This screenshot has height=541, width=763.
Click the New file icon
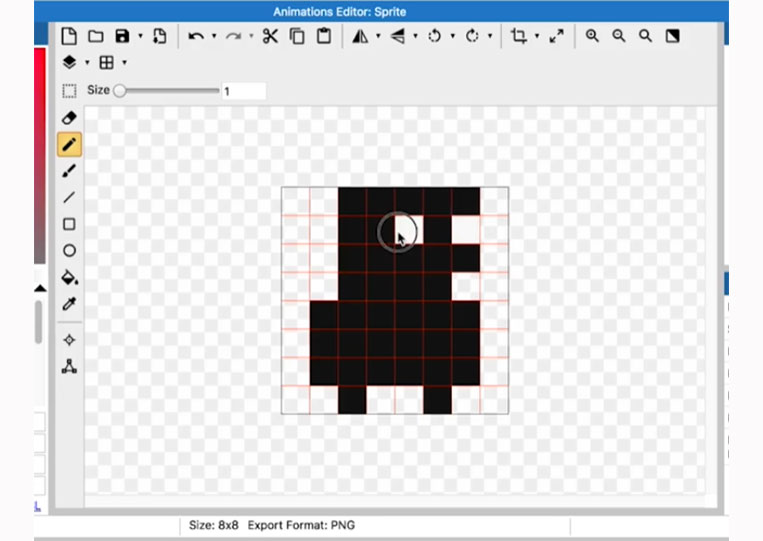[69, 36]
